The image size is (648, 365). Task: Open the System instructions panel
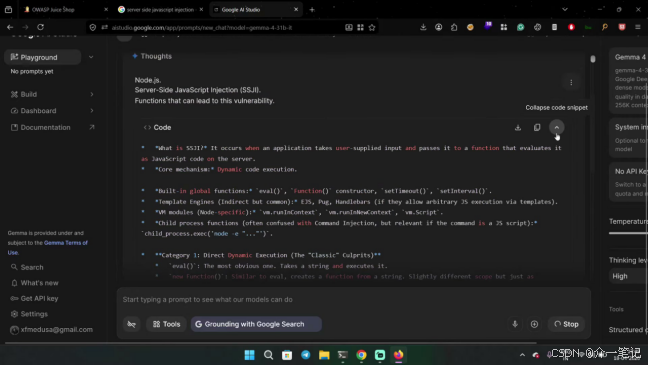(x=629, y=138)
